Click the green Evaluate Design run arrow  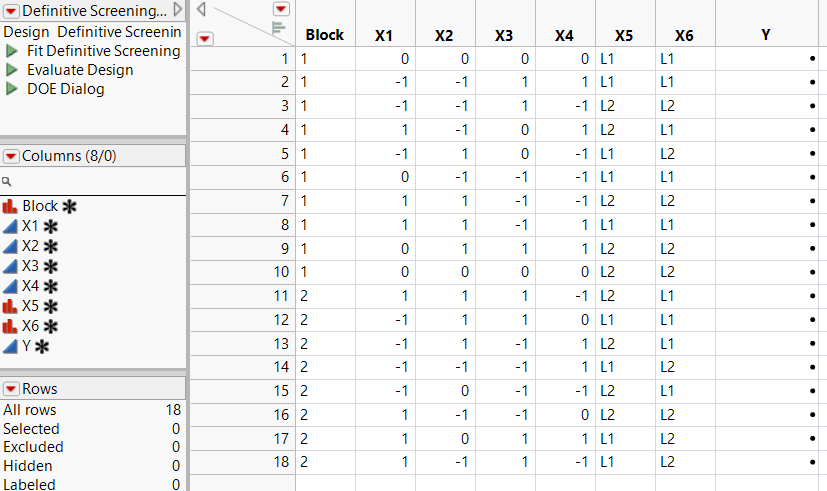(12, 70)
